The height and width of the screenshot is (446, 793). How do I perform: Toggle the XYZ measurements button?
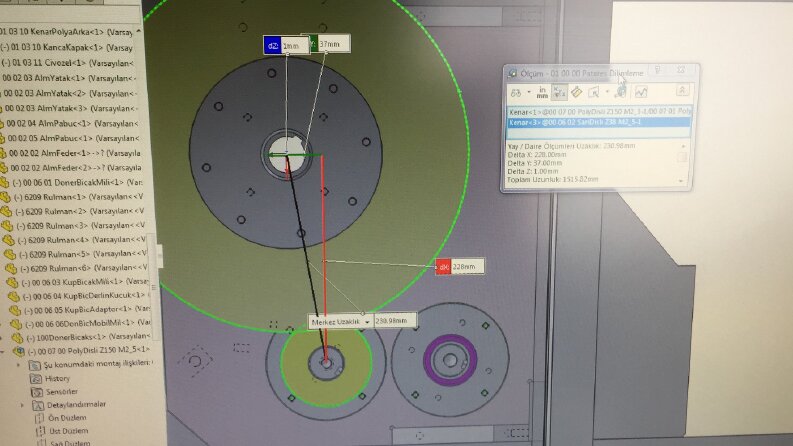click(x=559, y=92)
